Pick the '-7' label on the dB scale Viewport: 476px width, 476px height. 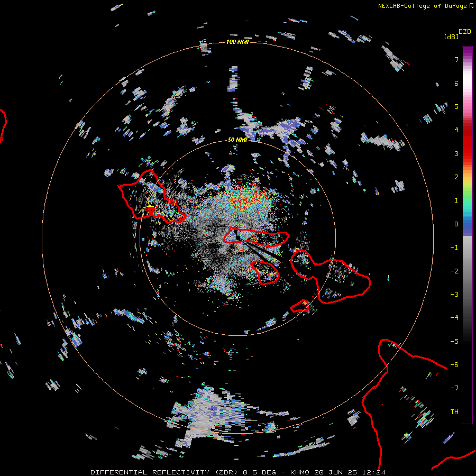[454, 388]
